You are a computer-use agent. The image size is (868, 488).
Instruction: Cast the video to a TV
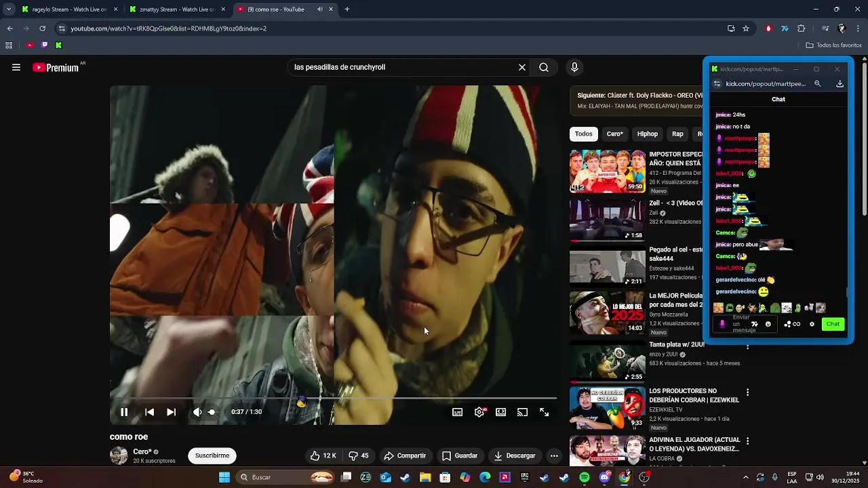pyautogui.click(x=522, y=412)
